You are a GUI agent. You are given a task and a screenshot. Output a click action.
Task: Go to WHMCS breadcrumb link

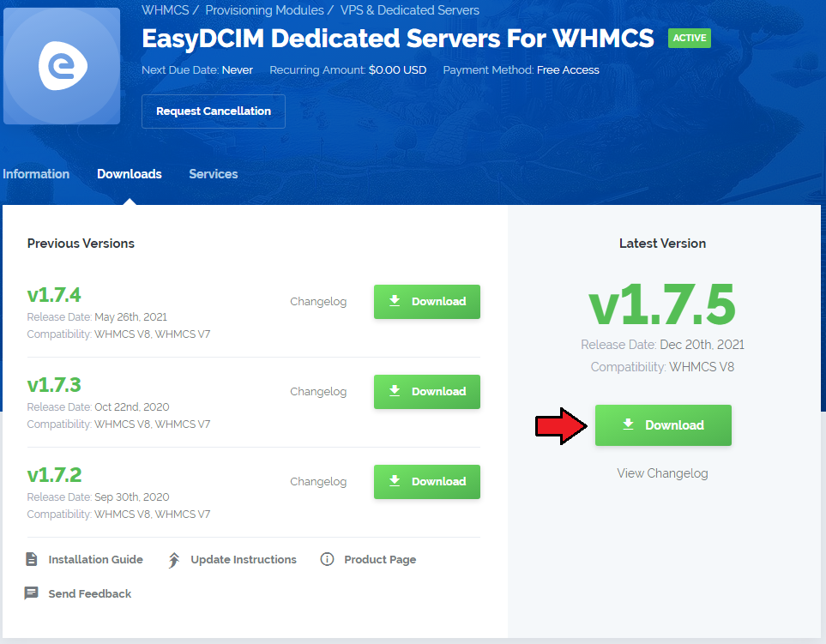click(x=165, y=10)
